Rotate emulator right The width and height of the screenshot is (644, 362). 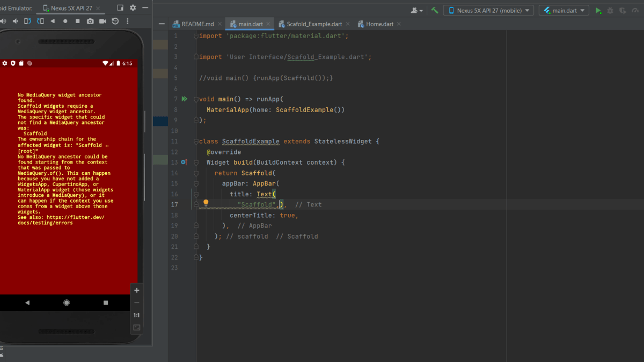(40, 21)
